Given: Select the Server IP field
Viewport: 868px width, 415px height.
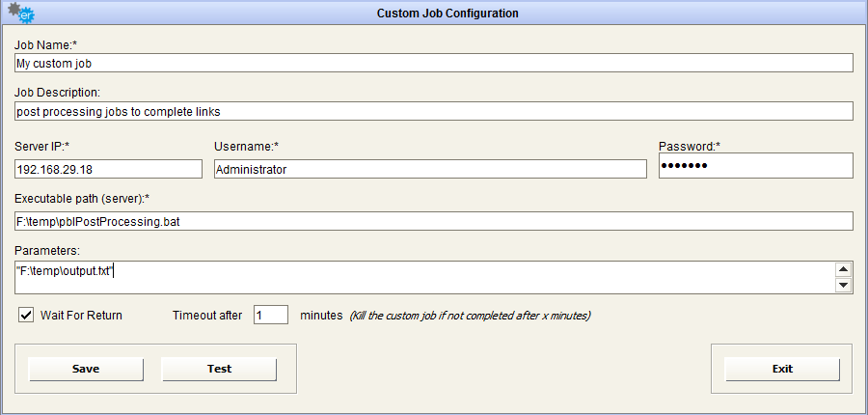Looking at the screenshot, I should [x=108, y=169].
